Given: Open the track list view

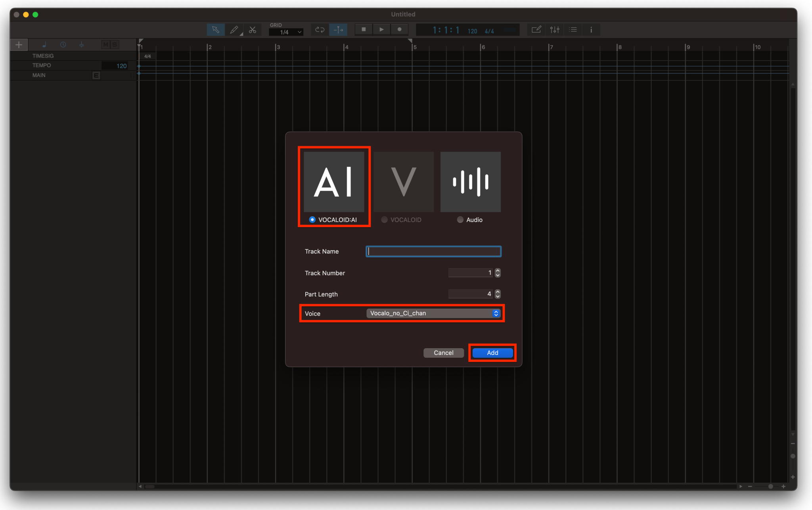Looking at the screenshot, I should pos(573,29).
